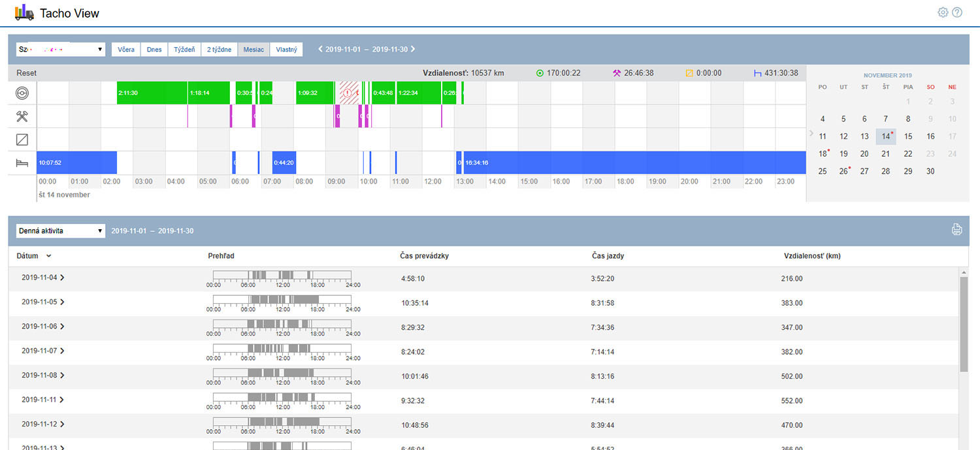980x450 pixels.
Task: Select the work crossed-hammers row icon
Action: [22, 116]
